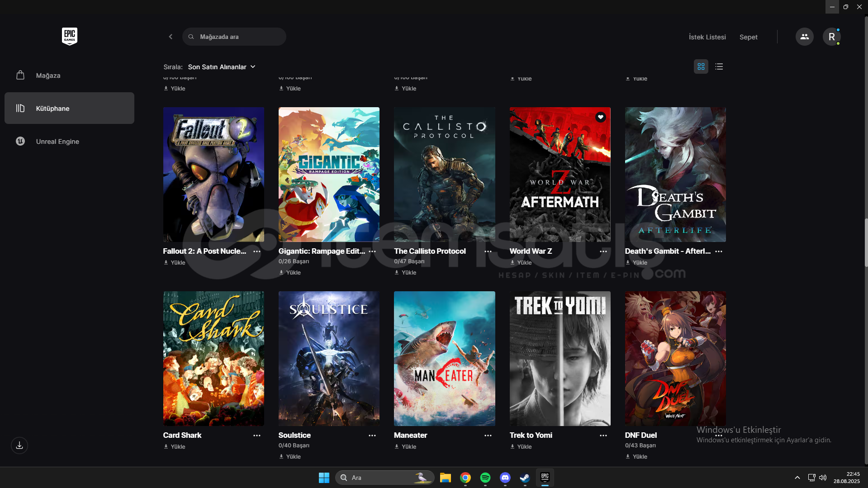Install Soulstice via Yükle
868x488 pixels.
tap(290, 457)
